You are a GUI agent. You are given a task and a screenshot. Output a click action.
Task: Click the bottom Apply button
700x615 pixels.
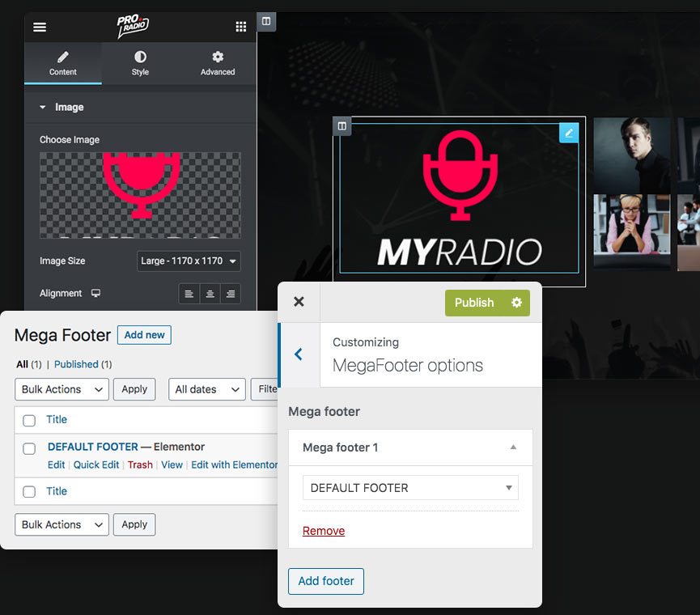(134, 525)
